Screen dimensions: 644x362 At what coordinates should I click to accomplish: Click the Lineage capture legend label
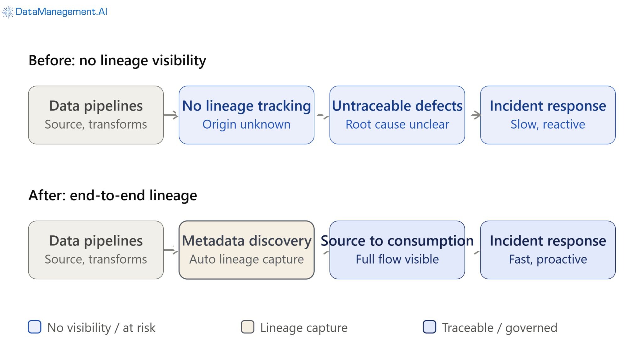[x=304, y=328]
